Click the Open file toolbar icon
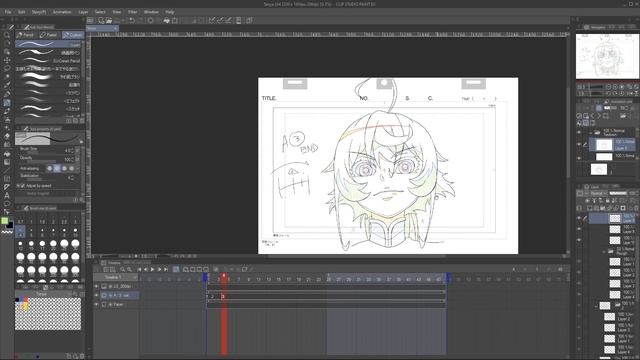The width and height of the screenshot is (640, 360). [x=109, y=20]
